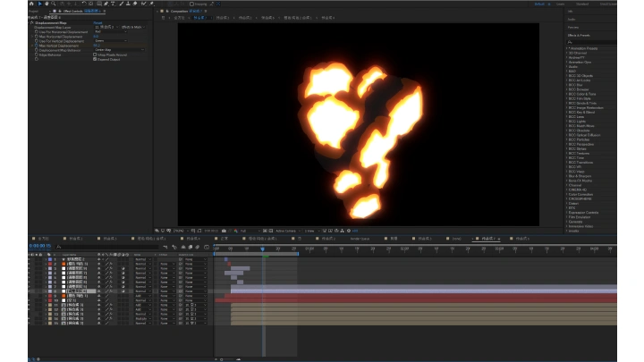The image size is (644, 362).
Task: Click Max Horizontal Displacement value 0.0
Action: pos(96,36)
